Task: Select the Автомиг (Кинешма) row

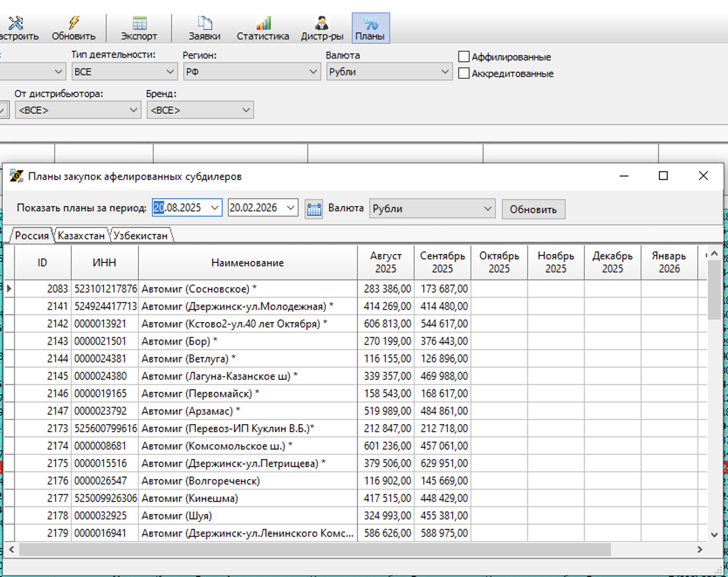Action: click(x=355, y=498)
